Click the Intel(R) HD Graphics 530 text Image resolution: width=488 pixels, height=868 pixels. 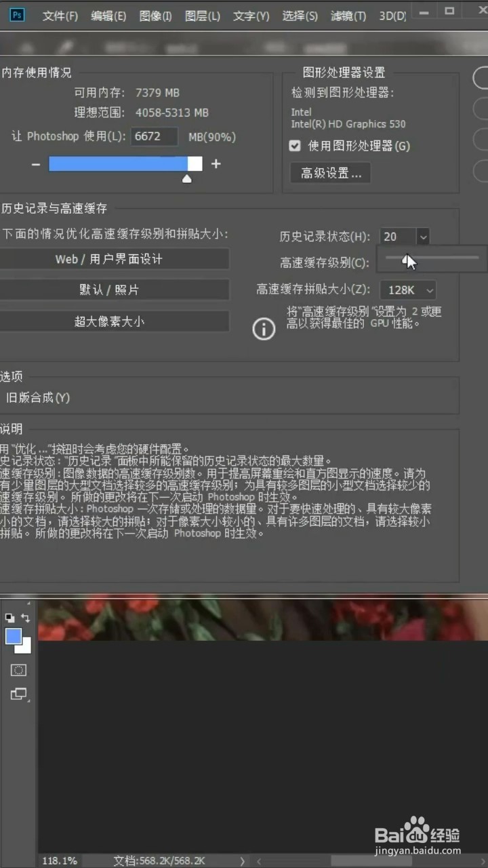(x=348, y=124)
